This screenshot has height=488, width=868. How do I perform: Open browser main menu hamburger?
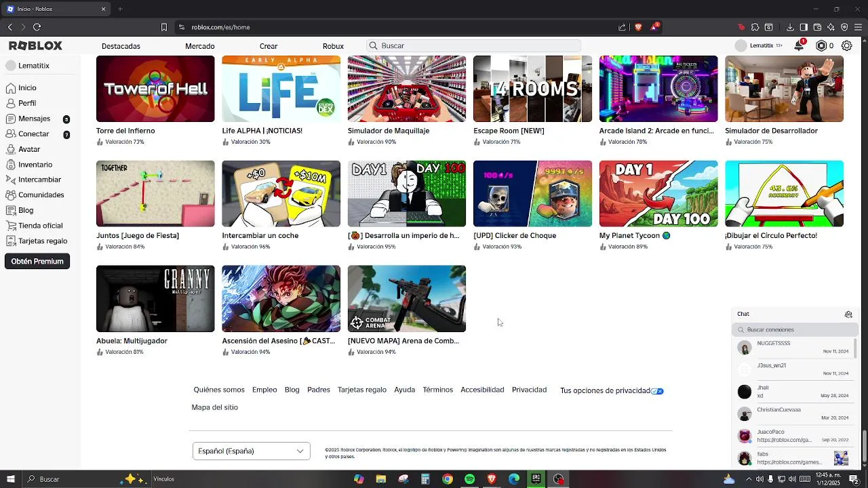coord(858,27)
